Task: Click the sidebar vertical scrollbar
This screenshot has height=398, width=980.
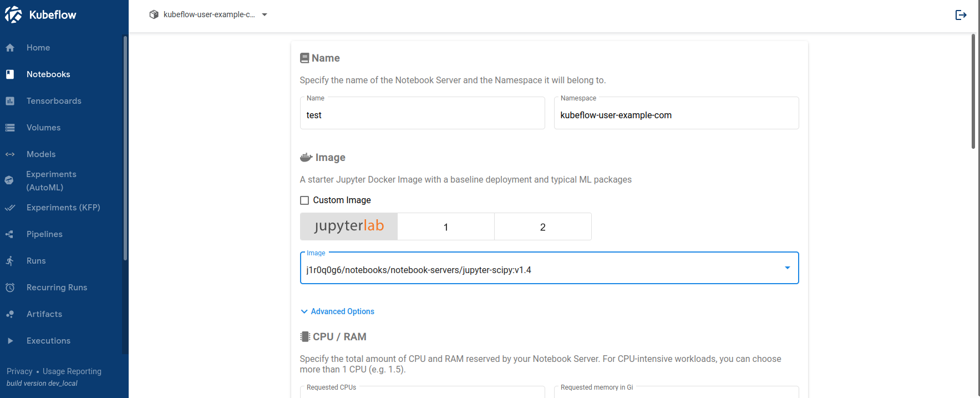Action: tap(125, 148)
